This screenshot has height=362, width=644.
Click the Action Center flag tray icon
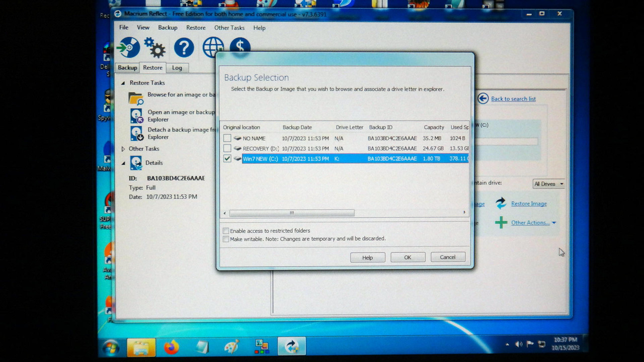point(530,344)
